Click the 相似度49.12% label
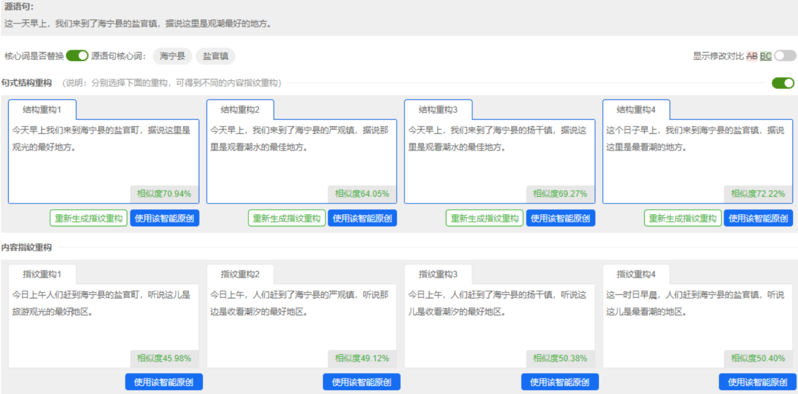Image resolution: width=798 pixels, height=394 pixels. (x=362, y=358)
